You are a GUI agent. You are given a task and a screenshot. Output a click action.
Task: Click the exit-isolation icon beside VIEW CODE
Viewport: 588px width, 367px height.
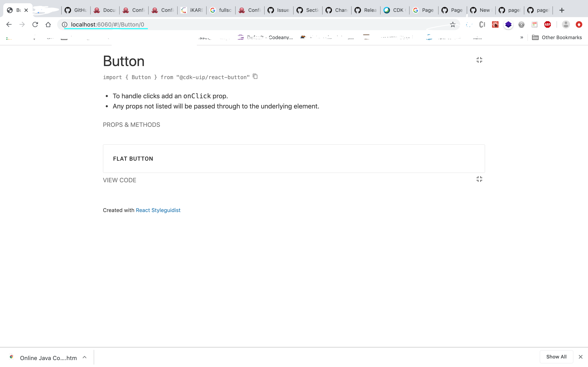479,179
